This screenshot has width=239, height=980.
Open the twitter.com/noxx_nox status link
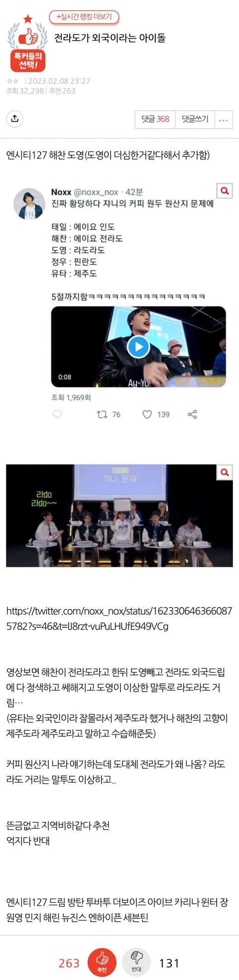[x=119, y=618]
